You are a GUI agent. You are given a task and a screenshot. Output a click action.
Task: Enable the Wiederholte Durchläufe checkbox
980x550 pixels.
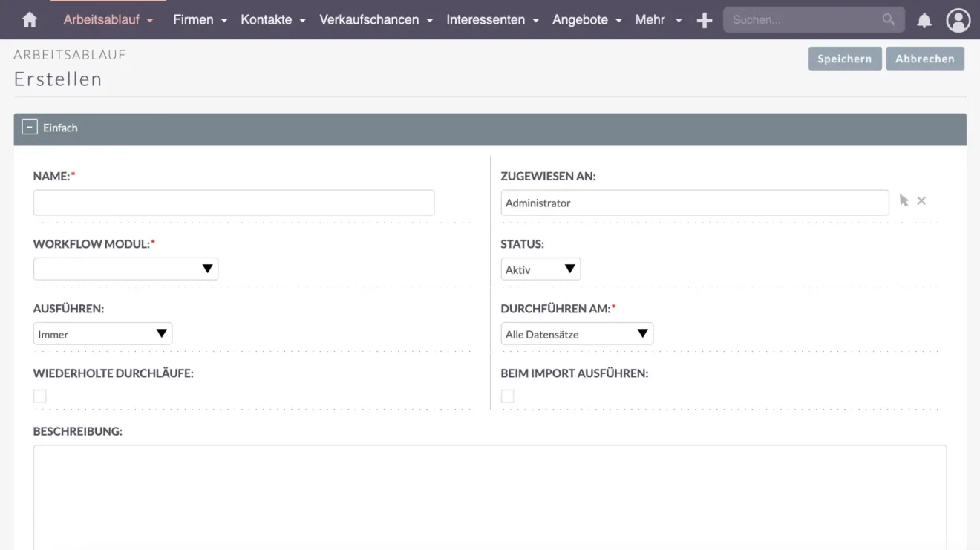(x=40, y=396)
